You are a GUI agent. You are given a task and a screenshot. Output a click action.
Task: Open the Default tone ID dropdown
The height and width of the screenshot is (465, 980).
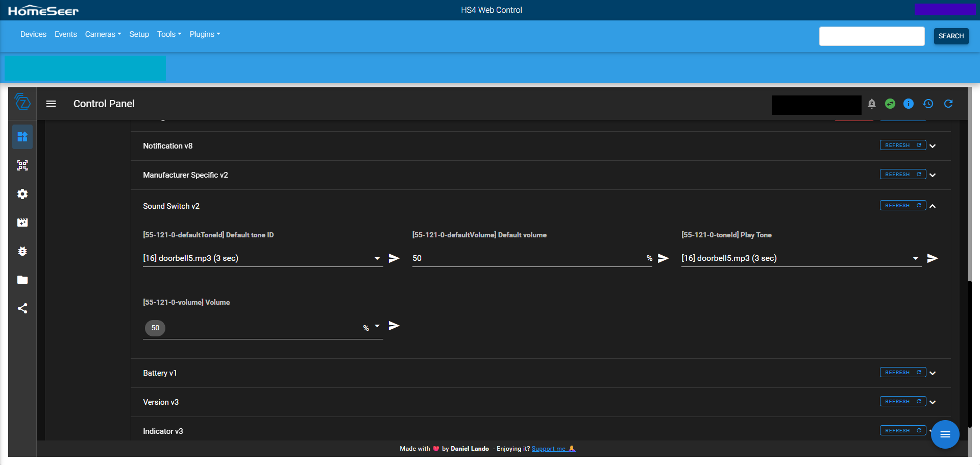pos(377,258)
